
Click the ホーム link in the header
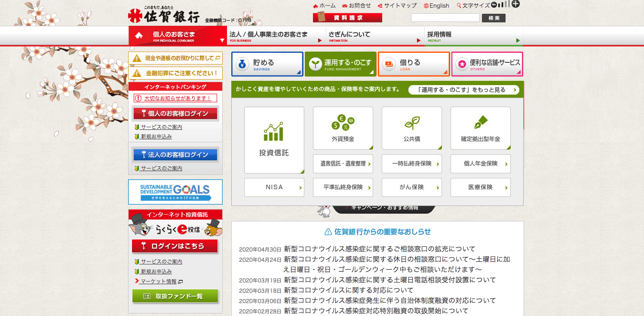point(324,6)
